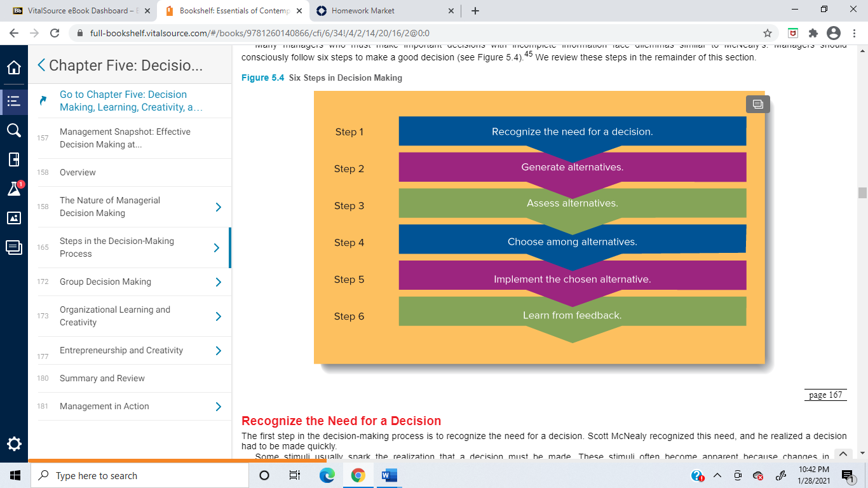Open the figures image icon in sidebar
Image resolution: width=868 pixels, height=488 pixels.
(14, 218)
